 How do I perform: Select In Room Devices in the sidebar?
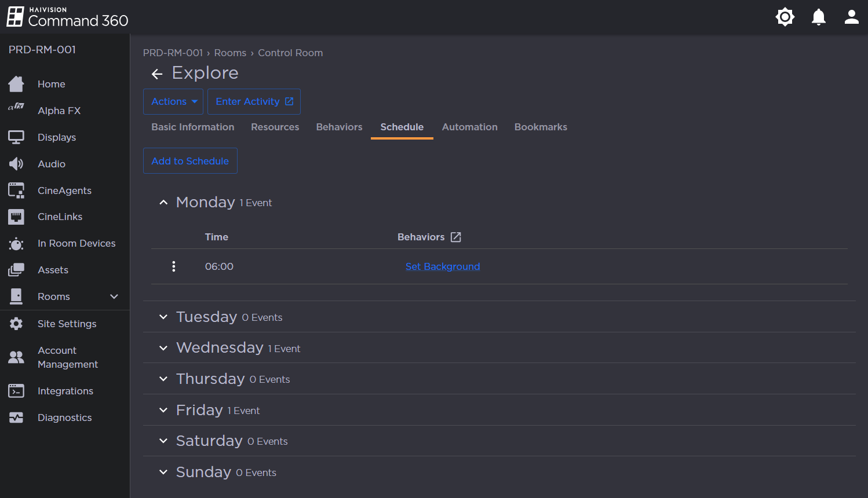pos(76,243)
